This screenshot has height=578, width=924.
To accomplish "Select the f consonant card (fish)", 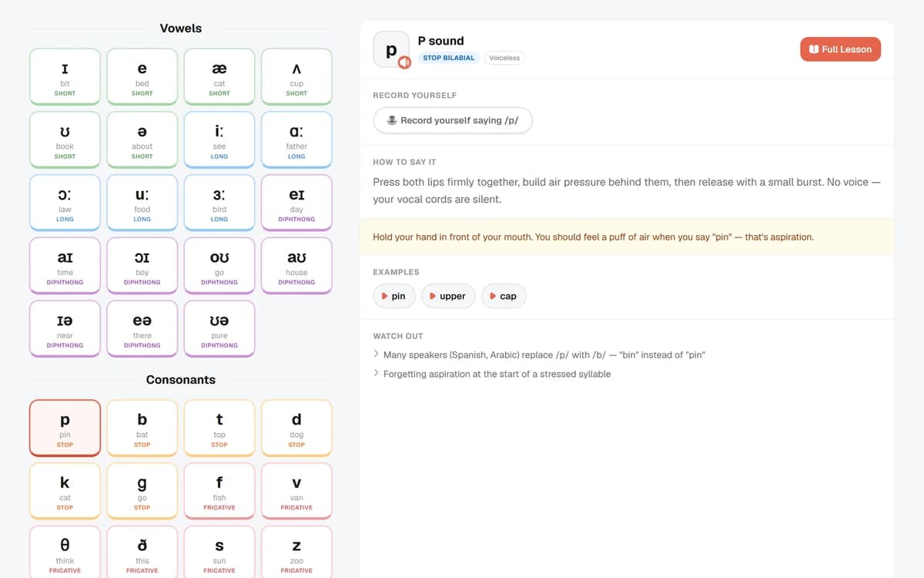I will click(x=219, y=491).
